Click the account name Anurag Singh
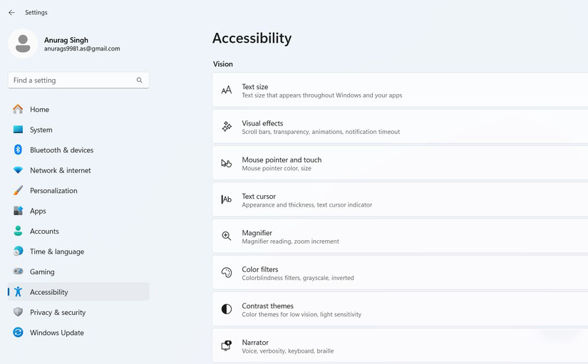This screenshot has height=364, width=588. 66,40
